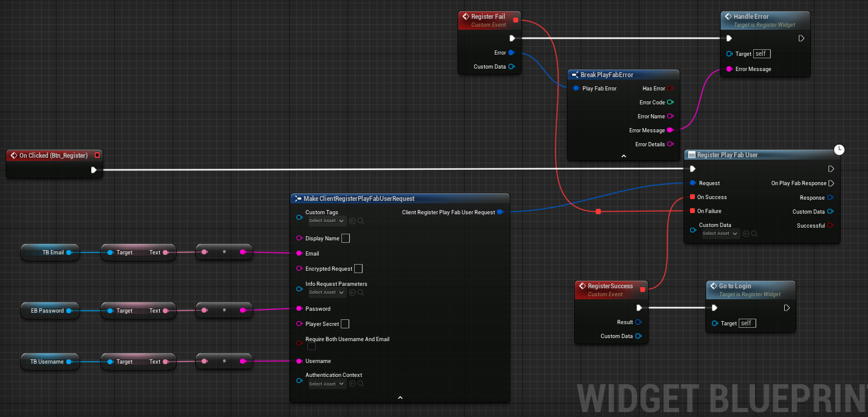
Task: Click Client Register Play Fab User Request output pin
Action: click(500, 212)
